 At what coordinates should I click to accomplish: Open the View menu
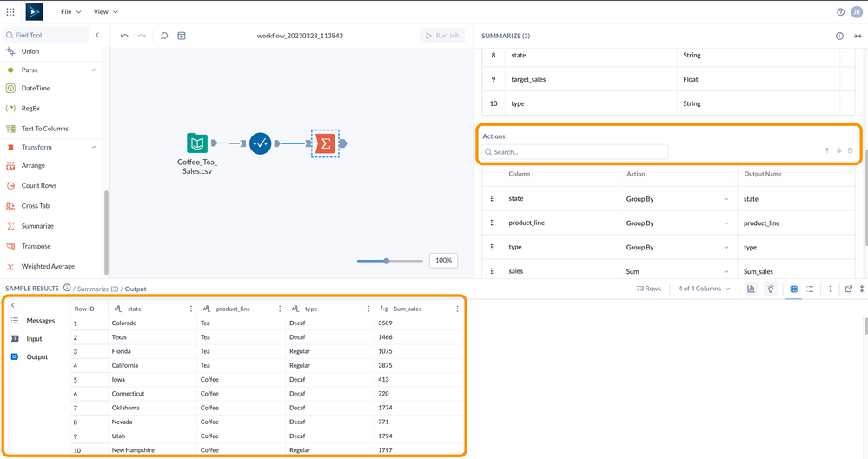[x=105, y=11]
